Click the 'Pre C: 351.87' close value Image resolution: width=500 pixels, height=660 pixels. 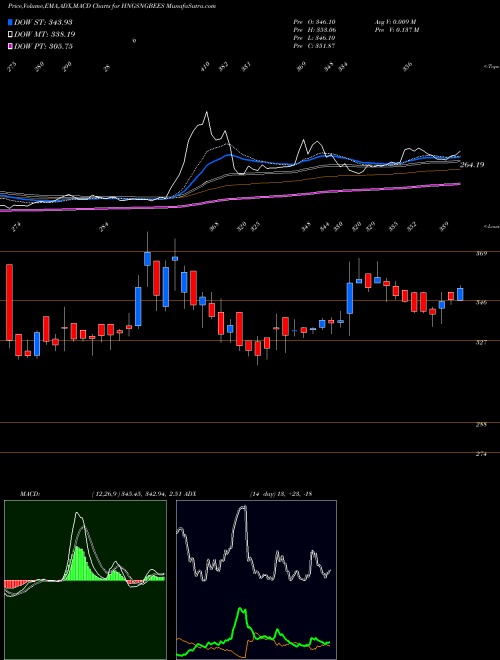[x=314, y=46]
